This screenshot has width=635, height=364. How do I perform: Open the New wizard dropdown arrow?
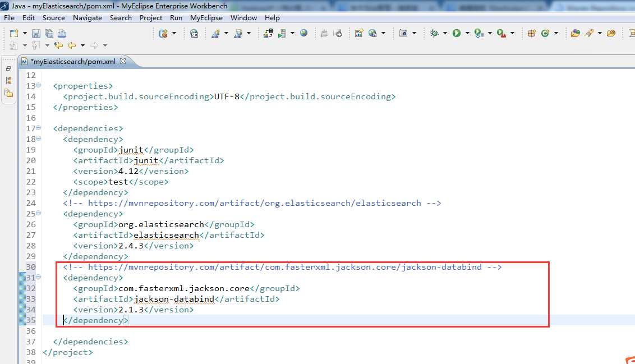pos(25,33)
